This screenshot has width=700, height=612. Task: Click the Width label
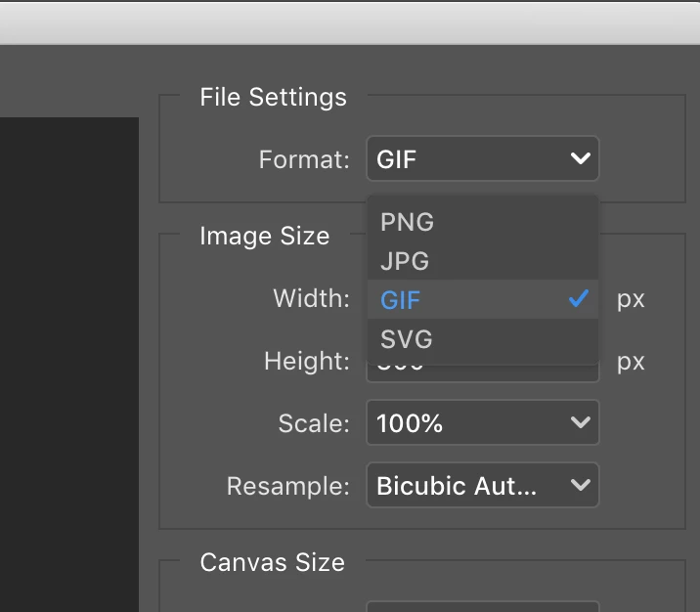pos(311,298)
